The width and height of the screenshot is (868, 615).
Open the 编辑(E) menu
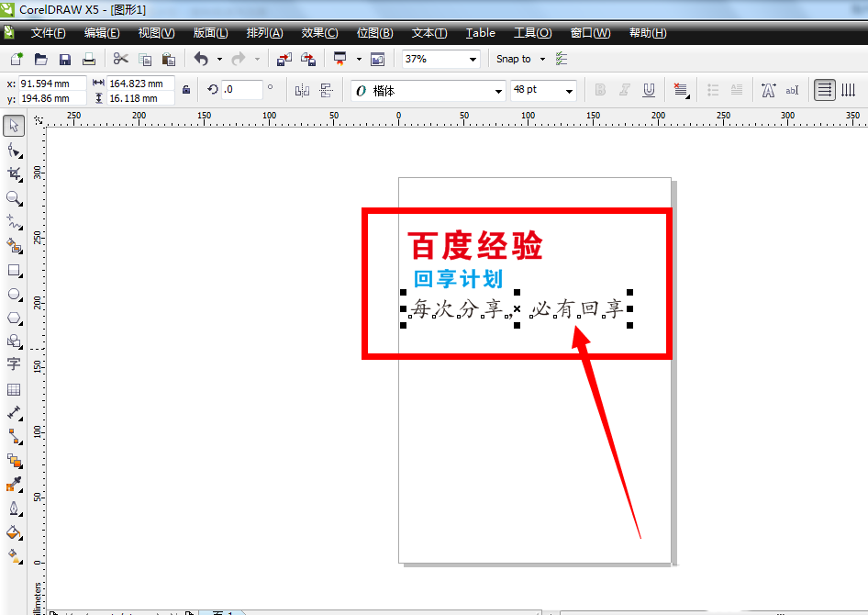pyautogui.click(x=102, y=33)
